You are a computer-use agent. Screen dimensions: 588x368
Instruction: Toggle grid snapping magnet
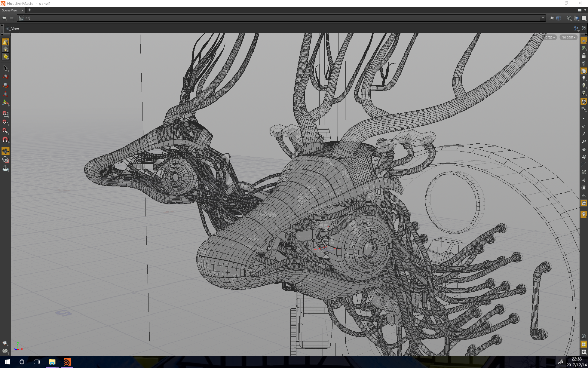tap(5, 114)
